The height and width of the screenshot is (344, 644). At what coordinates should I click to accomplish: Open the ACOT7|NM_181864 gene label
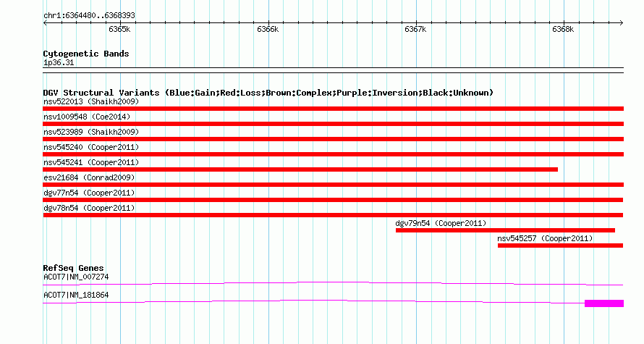coord(76,295)
